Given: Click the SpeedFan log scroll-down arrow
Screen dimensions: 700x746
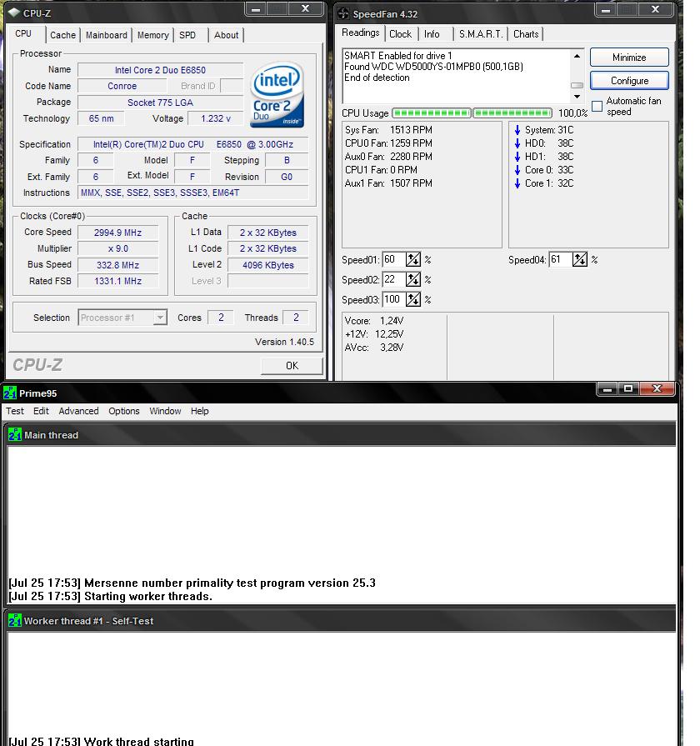Looking at the screenshot, I should 577,97.
